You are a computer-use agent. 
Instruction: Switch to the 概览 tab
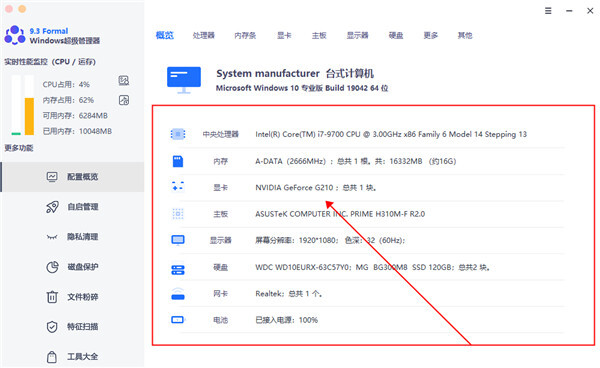point(165,35)
